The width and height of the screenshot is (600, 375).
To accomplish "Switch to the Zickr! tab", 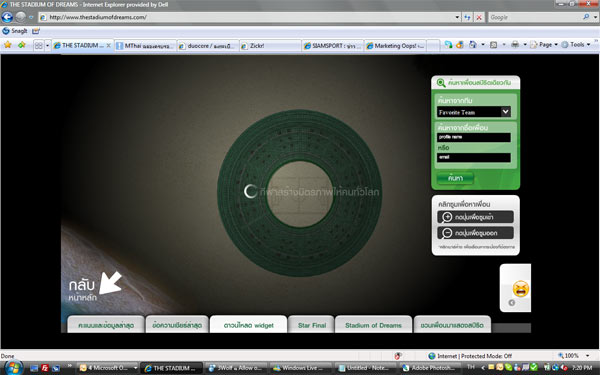I will [270, 46].
